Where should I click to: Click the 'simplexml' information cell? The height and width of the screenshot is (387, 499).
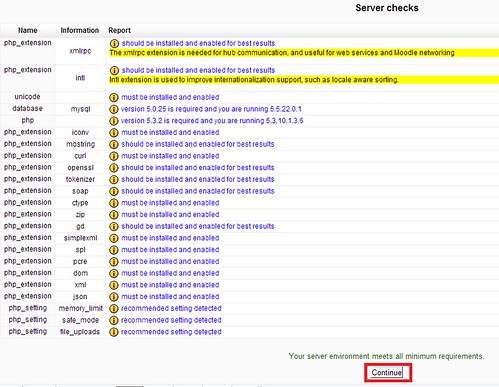tap(80, 238)
